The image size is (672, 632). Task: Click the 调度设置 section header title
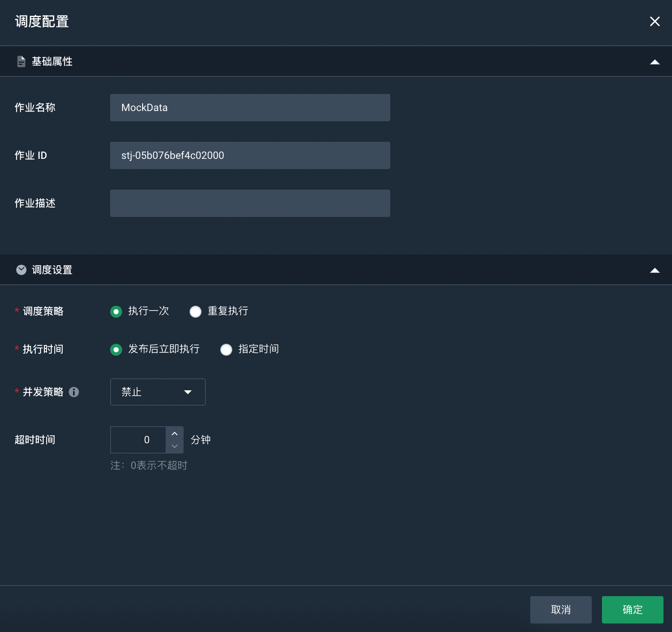click(52, 270)
